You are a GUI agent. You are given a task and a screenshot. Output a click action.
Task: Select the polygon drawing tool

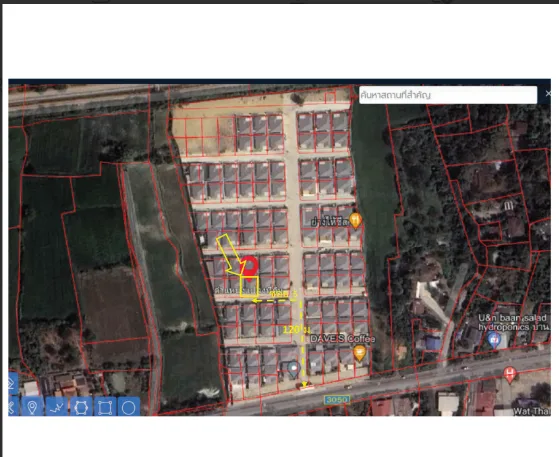81,407
